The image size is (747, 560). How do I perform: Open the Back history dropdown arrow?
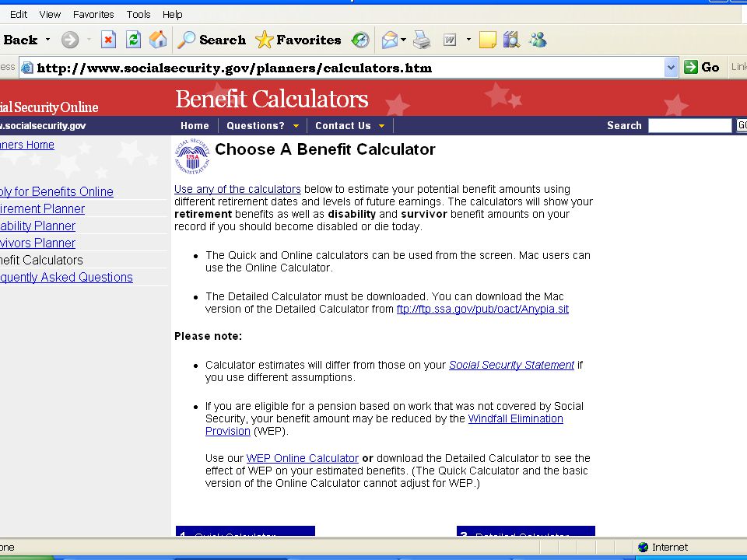point(47,40)
